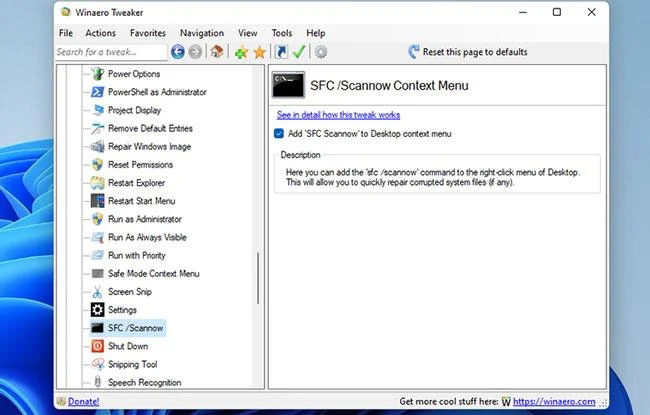Image resolution: width=650 pixels, height=415 pixels.
Task: Open settings with the toolbar gear icon
Action: (x=321, y=52)
